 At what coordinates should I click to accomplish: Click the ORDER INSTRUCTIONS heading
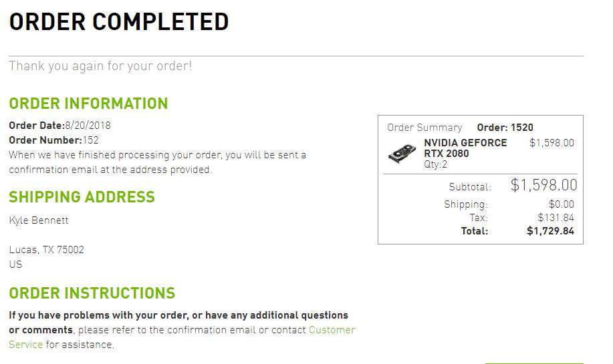(92, 293)
